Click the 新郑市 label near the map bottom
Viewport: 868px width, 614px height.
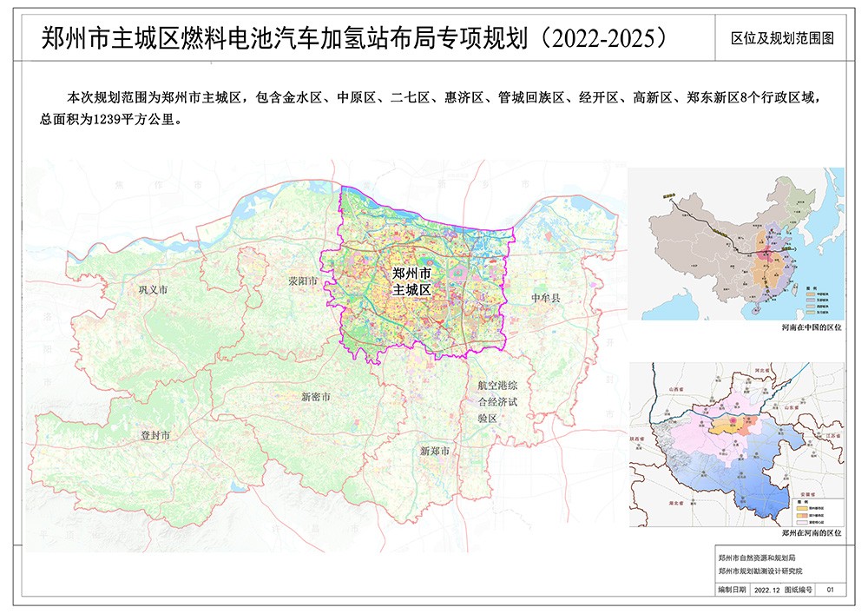click(436, 452)
